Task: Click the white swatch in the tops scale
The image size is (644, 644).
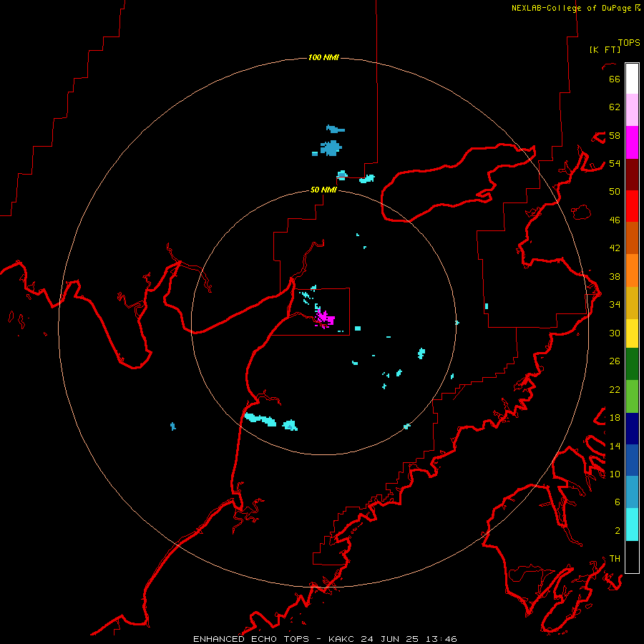Action: click(632, 79)
